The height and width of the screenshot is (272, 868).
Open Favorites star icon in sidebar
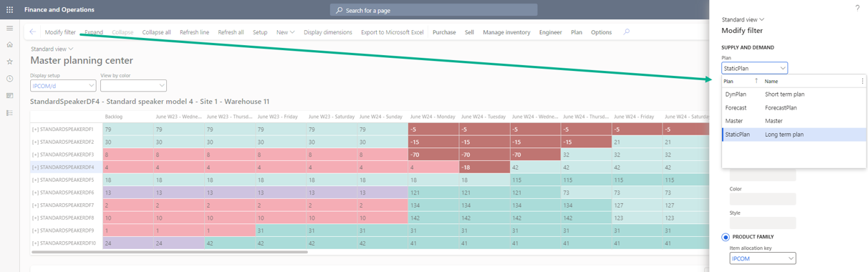coord(9,62)
